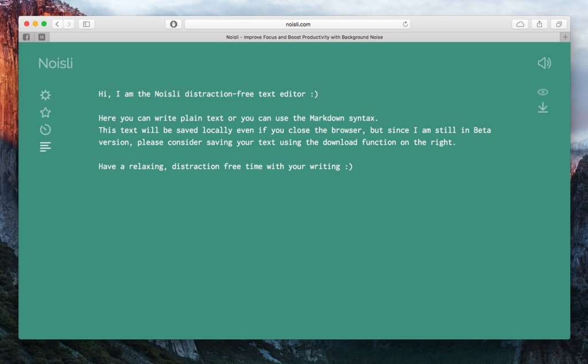Viewport: 588px width, 364px height.
Task: Click the Noisli logo
Action: click(x=56, y=63)
